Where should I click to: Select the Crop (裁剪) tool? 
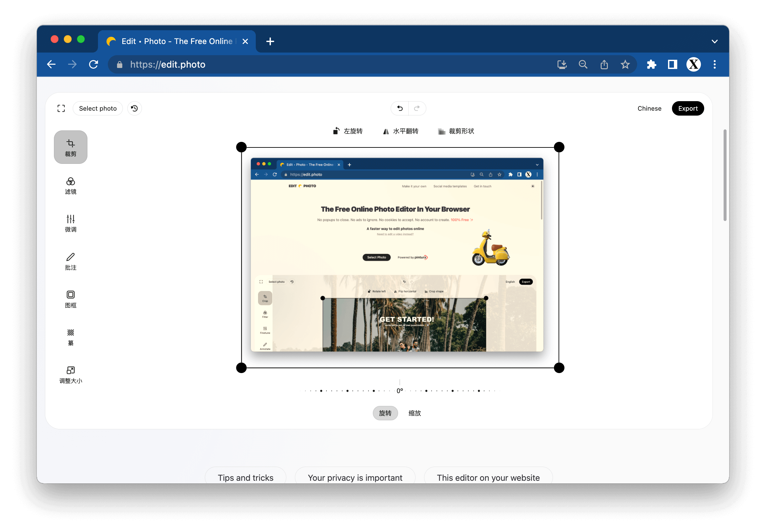[70, 147]
